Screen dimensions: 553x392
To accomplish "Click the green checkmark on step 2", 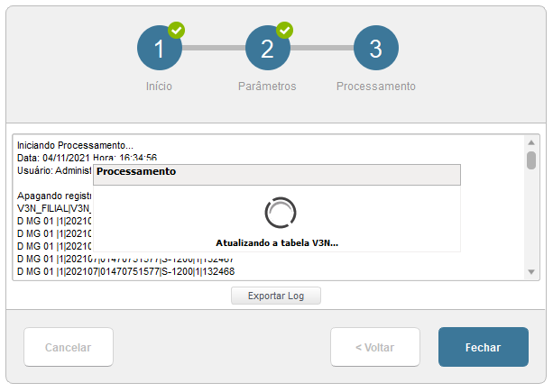I will (284, 31).
